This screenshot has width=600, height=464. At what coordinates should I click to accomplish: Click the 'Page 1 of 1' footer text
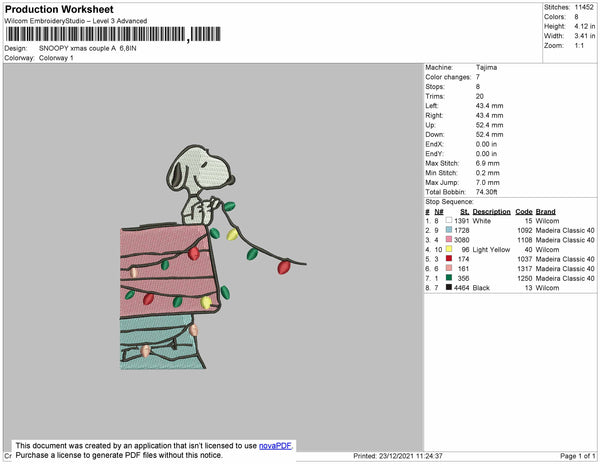[x=577, y=456]
